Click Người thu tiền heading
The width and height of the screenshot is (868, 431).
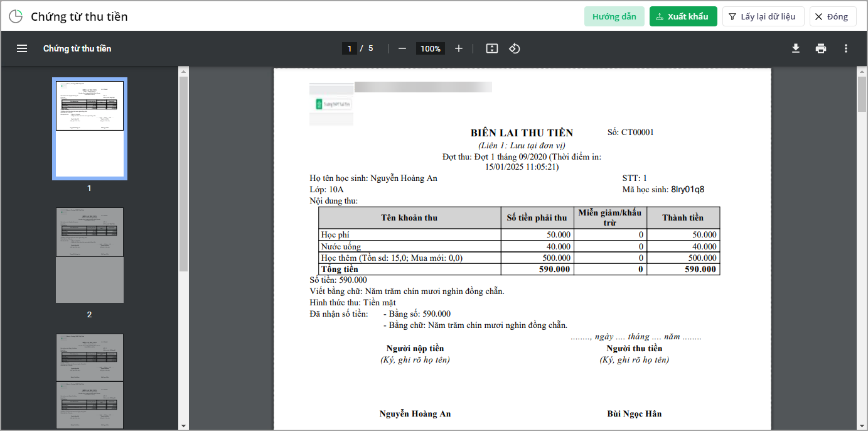tap(635, 348)
